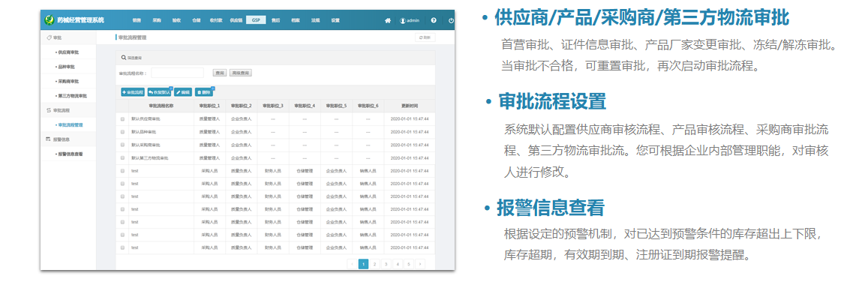Click the green system logo icon
Screen dimensions: 868x285
[50, 20]
